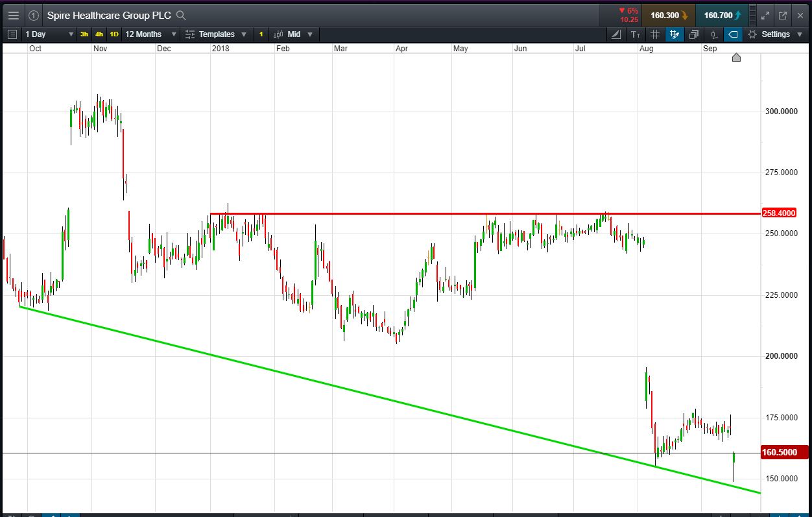
Task: Select the 3h quick interval
Action: tap(84, 34)
